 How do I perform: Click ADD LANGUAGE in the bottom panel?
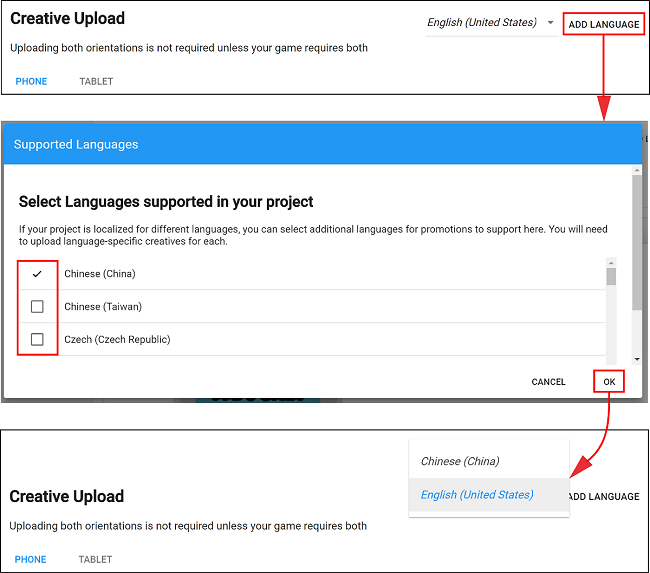click(604, 496)
